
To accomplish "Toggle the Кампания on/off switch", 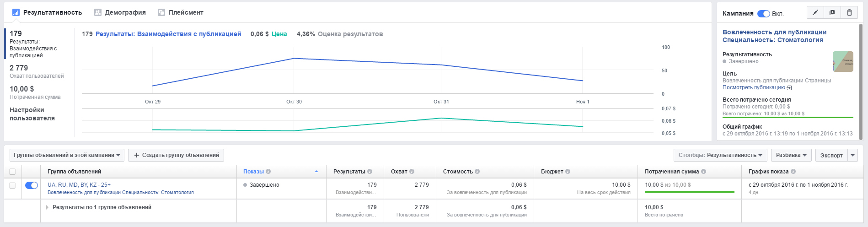I will pos(763,14).
